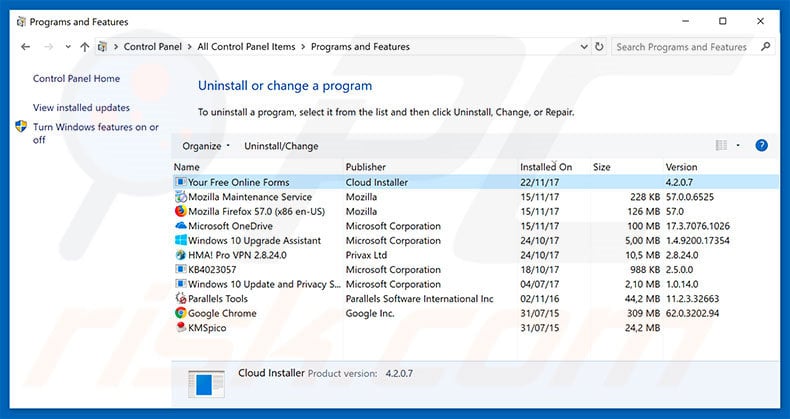Open the Organize menu
This screenshot has width=790, height=419.
pos(206,146)
